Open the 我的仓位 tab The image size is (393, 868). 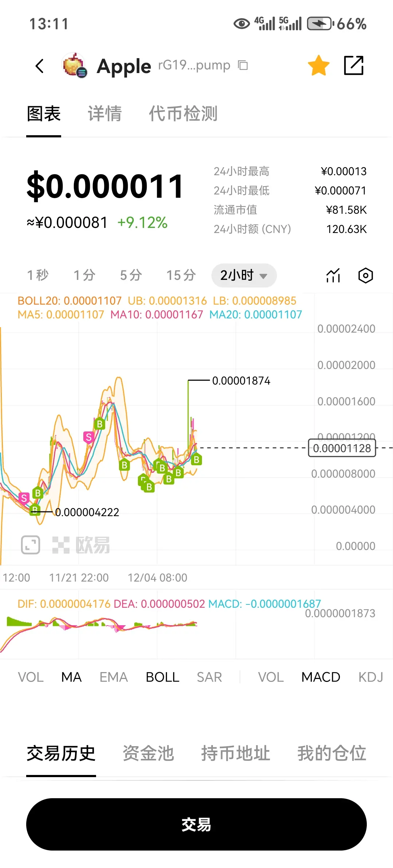coord(332,753)
